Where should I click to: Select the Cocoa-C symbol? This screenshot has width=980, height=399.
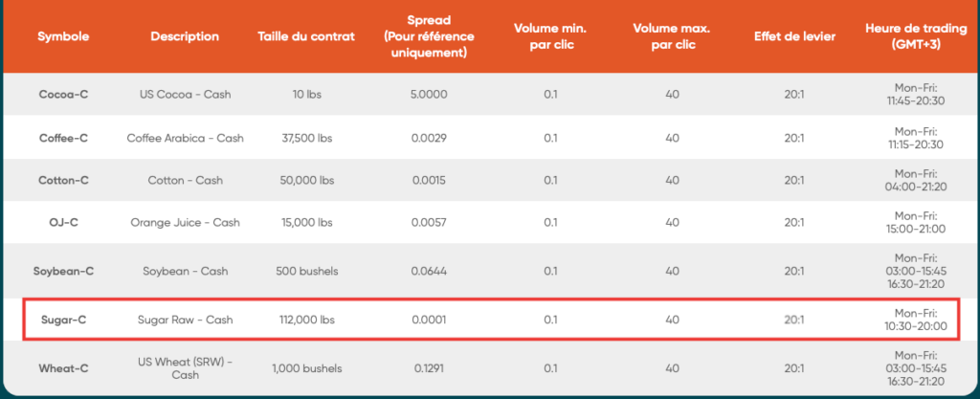[x=64, y=95]
